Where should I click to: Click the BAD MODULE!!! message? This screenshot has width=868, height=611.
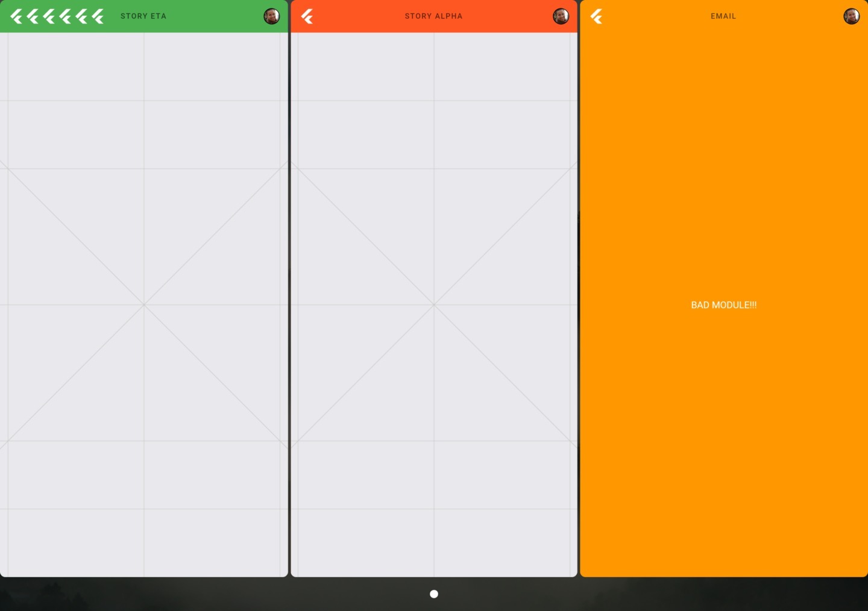pyautogui.click(x=723, y=305)
